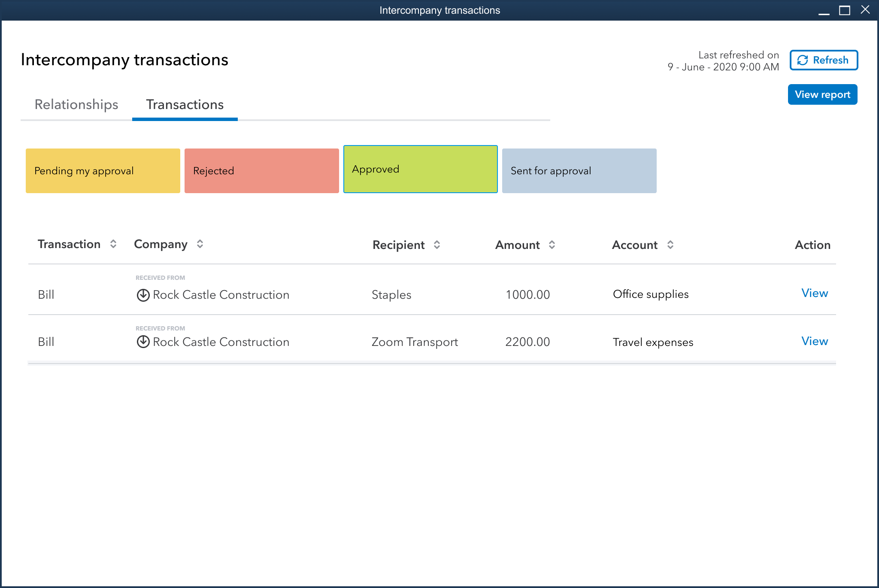Open the View report button

pyautogui.click(x=822, y=94)
